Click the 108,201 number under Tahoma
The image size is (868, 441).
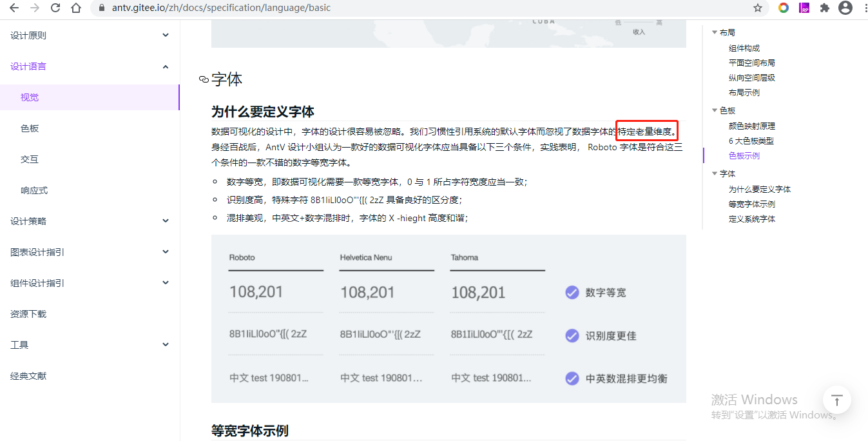[x=478, y=292]
